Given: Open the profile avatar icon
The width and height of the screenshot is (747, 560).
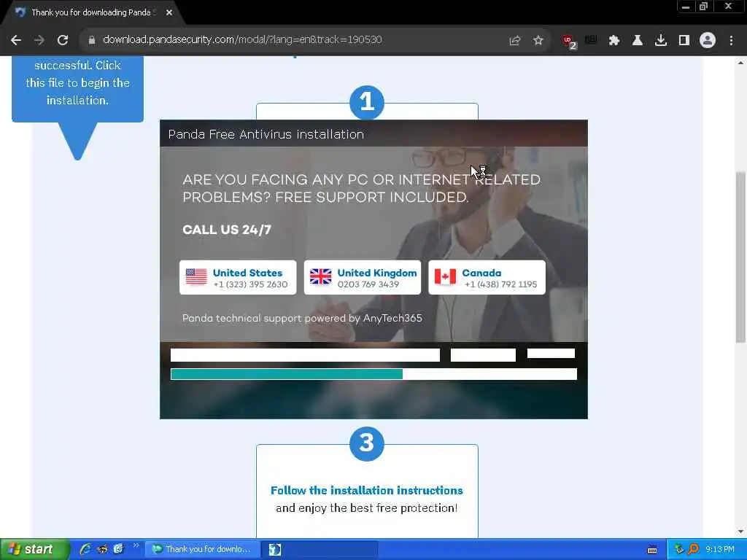Looking at the screenshot, I should click(708, 40).
